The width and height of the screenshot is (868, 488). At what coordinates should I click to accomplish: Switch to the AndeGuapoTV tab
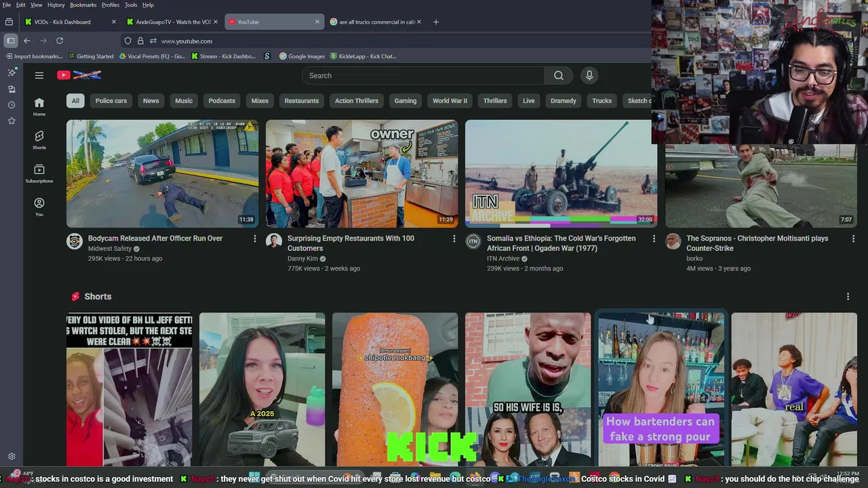172,22
